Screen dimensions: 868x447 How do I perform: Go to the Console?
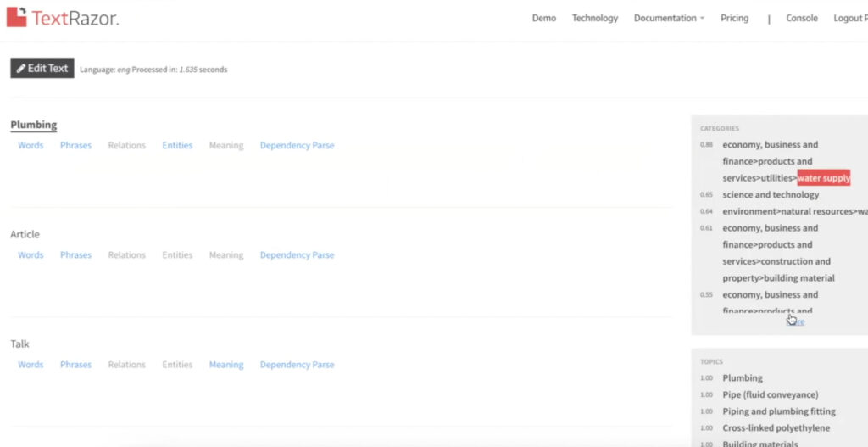(802, 18)
